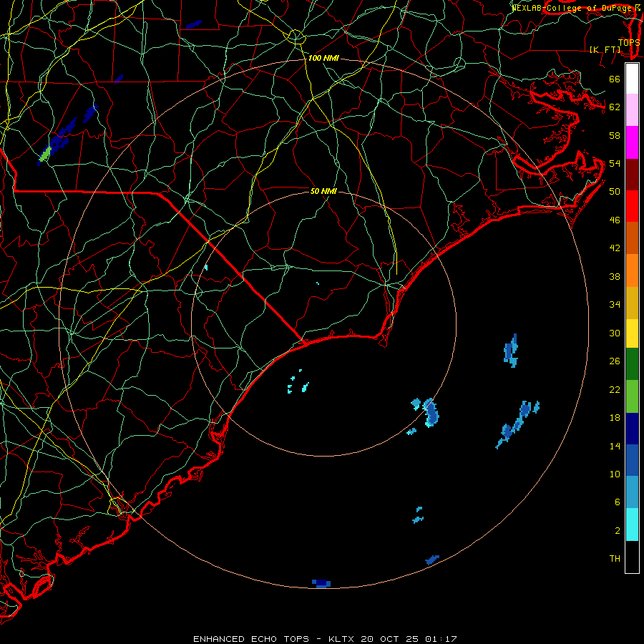The width and height of the screenshot is (644, 644).
Task: Click the navy echo on the 100 NMI ring bottom
Action: 321,583
